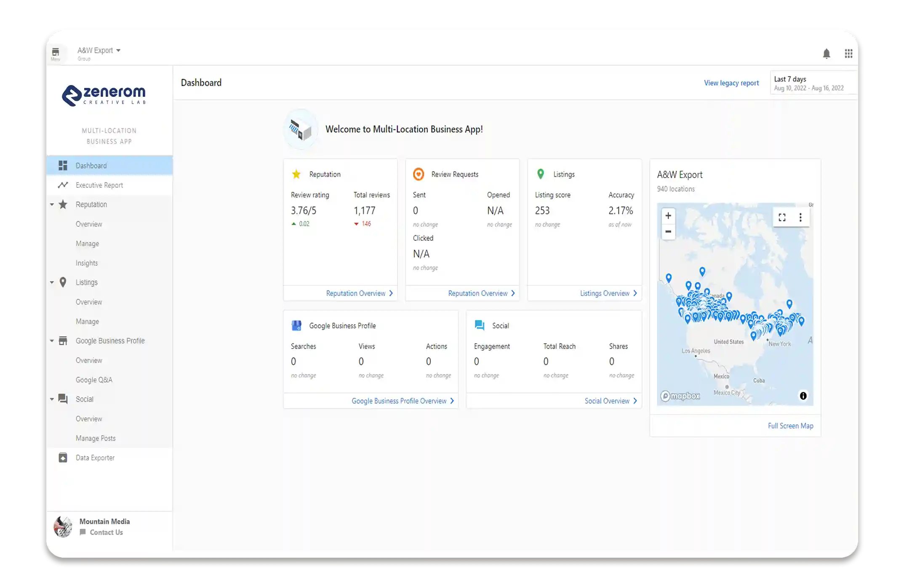Select the Google Business Profile storefront icon
Screen dimensions: 904x588
pos(63,341)
